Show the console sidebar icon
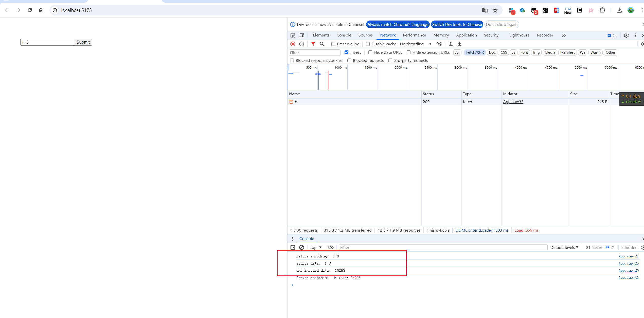The height and width of the screenshot is (318, 644). coord(293,247)
